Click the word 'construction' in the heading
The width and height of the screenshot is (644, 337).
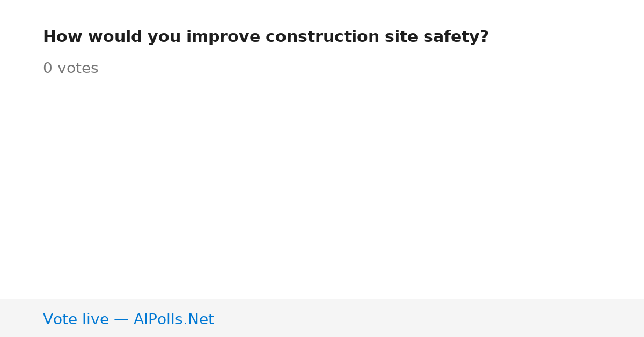coord(322,37)
